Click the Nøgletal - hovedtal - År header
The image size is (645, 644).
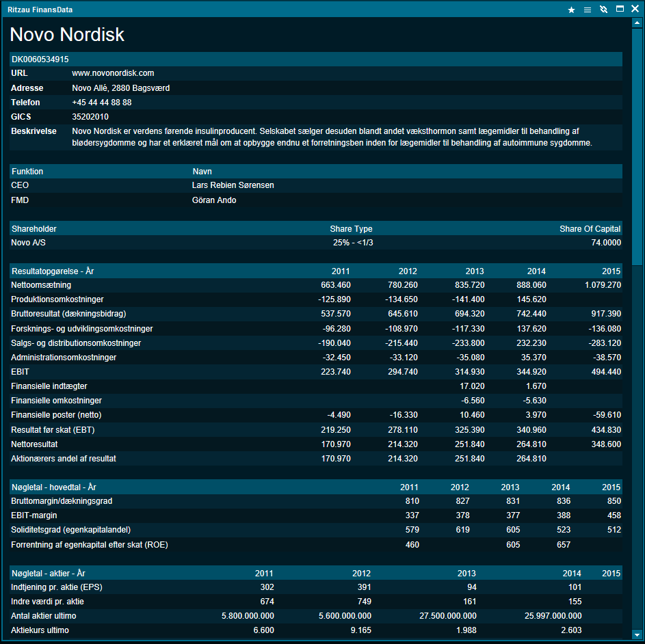(54, 487)
